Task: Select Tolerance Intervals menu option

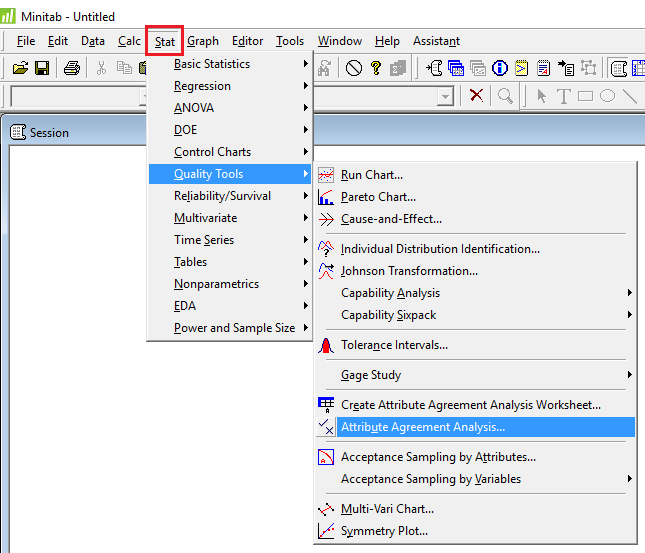Action: pyautogui.click(x=394, y=345)
